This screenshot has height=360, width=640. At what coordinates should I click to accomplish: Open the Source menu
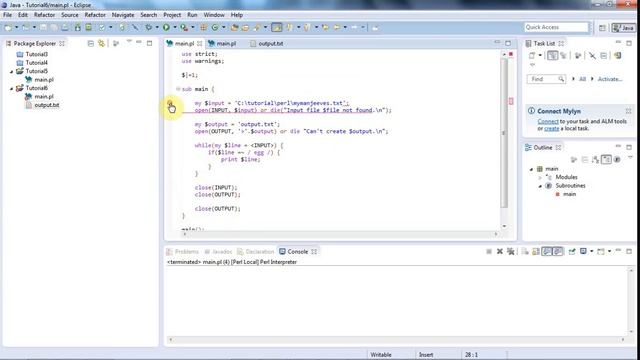pyautogui.click(x=69, y=15)
